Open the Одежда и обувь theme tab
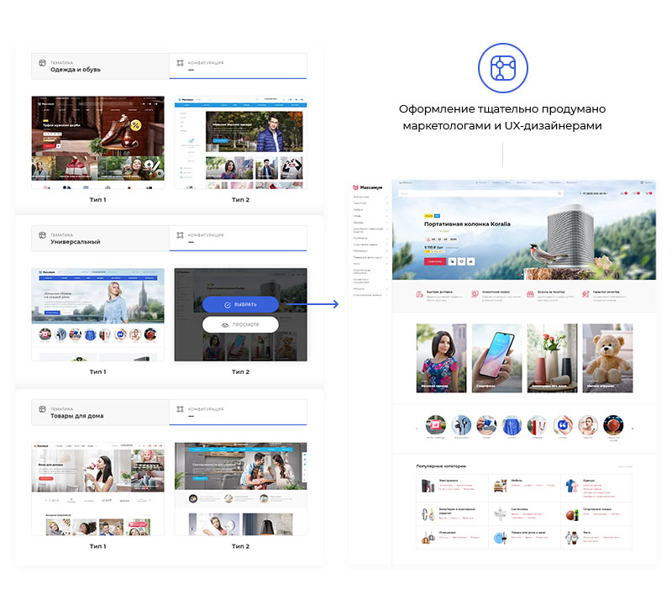Viewport: 672px width, 616px height. (99, 66)
